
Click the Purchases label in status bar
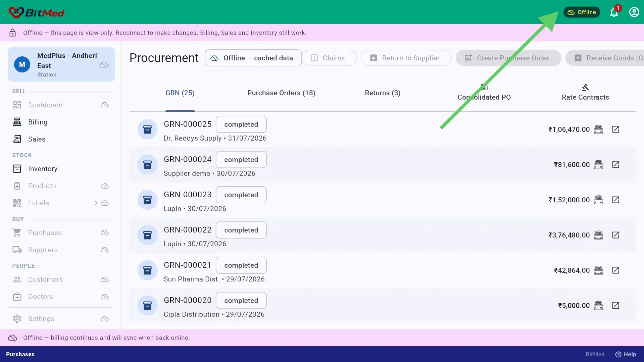coord(20,354)
